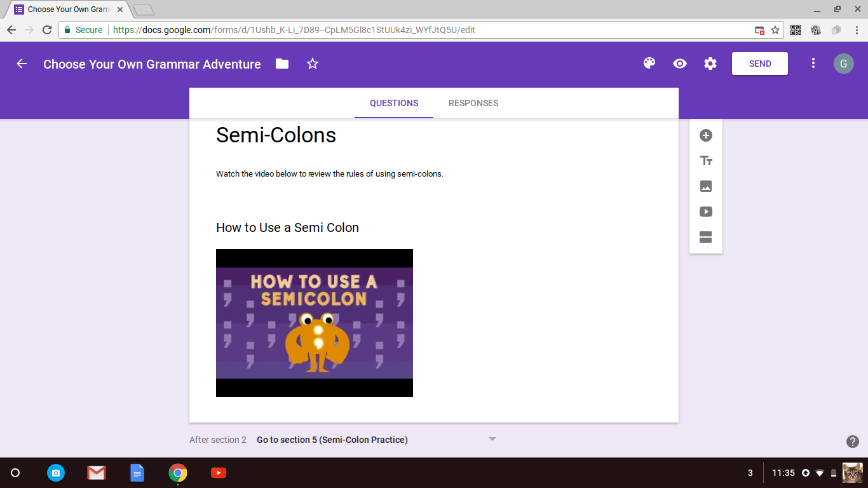Select the Semi-Colons section title
868x488 pixels.
pos(276,135)
